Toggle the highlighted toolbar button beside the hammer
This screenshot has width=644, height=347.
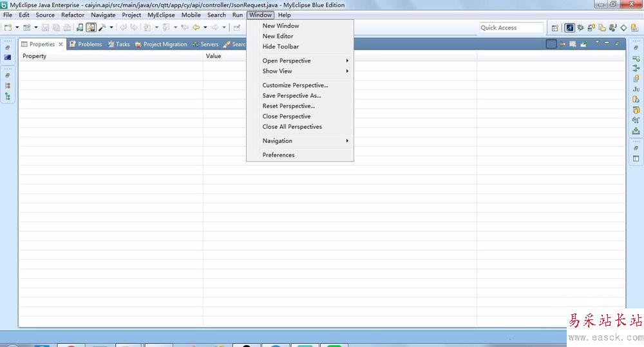(x=91, y=28)
